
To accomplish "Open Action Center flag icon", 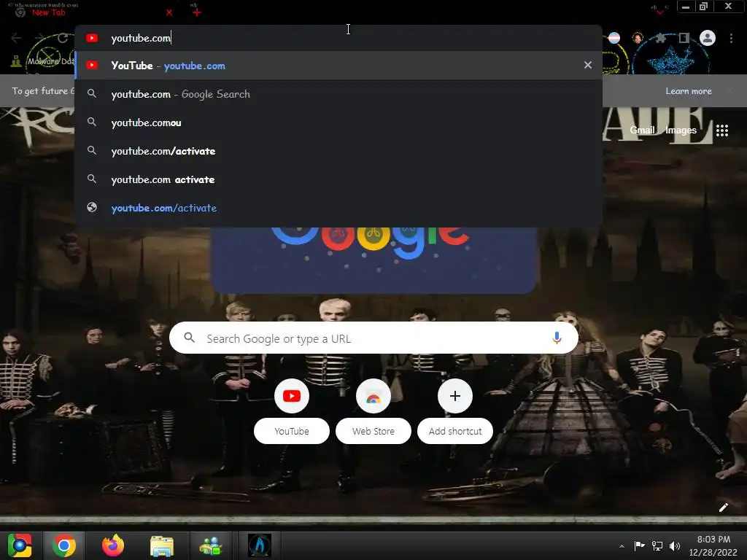I will pyautogui.click(x=639, y=545).
